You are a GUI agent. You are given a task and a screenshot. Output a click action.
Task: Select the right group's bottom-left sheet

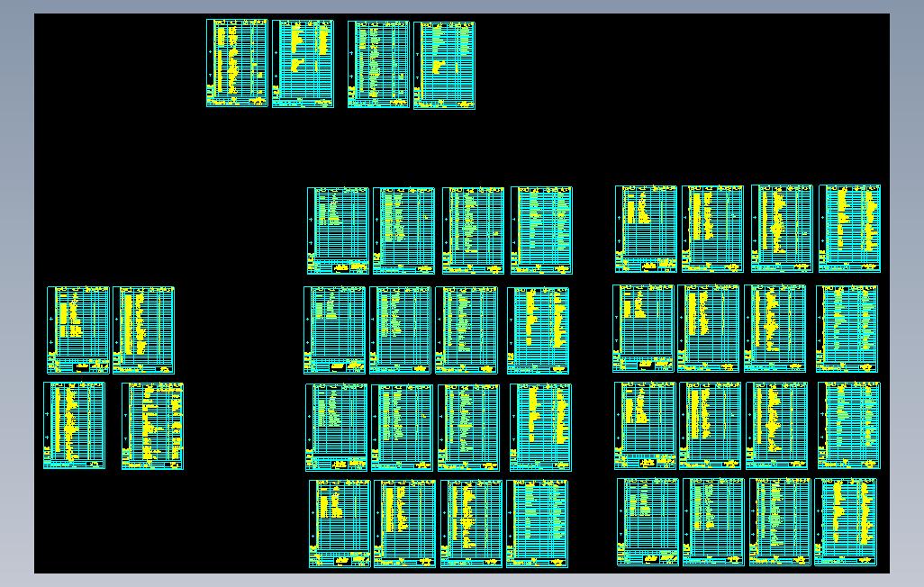[648, 522]
